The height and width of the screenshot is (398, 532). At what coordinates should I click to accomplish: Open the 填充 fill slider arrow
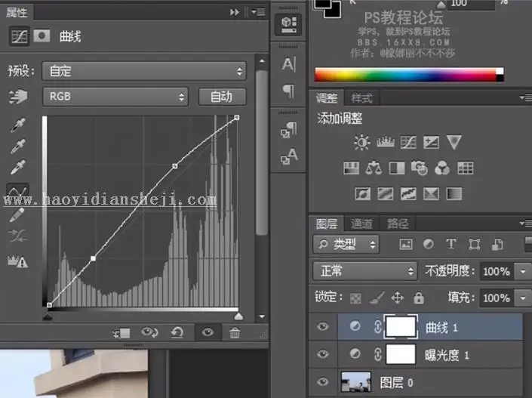(523, 298)
